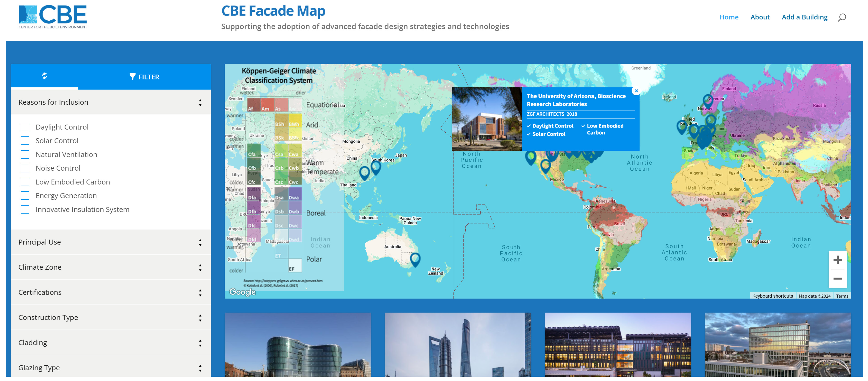Close the University of Arizona info popup
Screen dimensions: 868x381
(636, 91)
